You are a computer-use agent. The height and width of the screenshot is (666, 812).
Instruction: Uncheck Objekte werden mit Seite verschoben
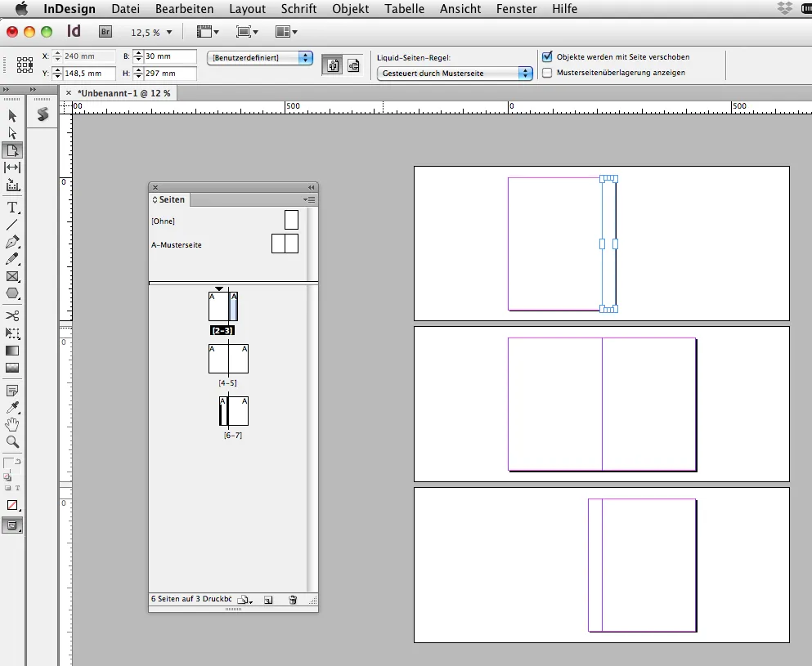(545, 56)
